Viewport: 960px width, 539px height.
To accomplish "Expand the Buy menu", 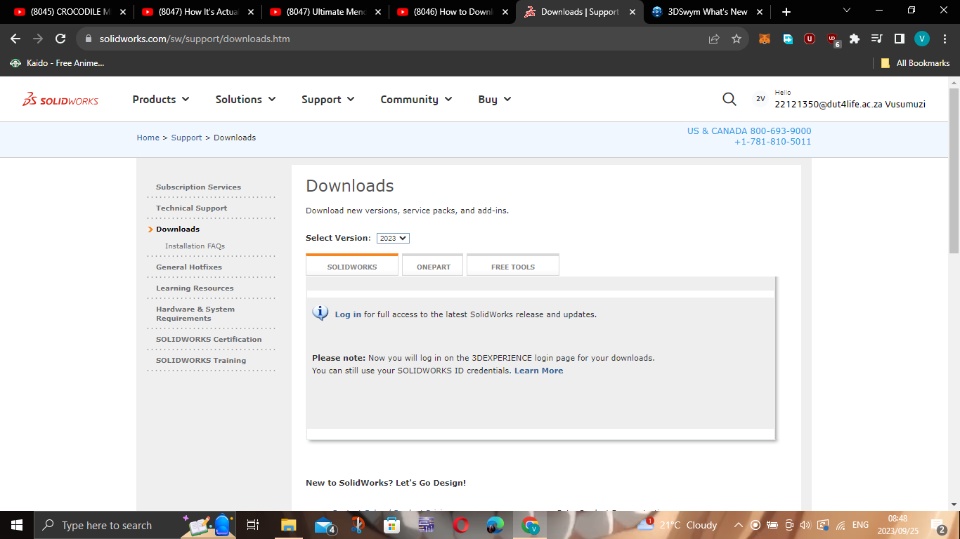I will [495, 99].
